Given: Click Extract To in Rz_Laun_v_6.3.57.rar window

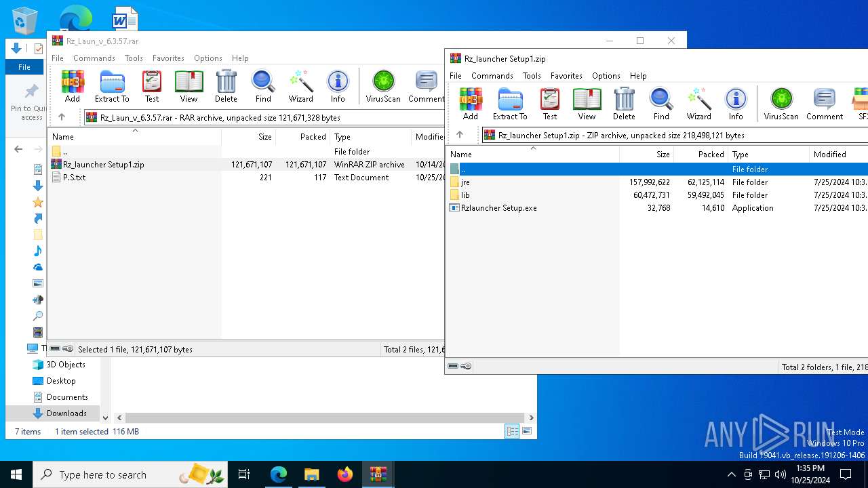Looking at the screenshot, I should pyautogui.click(x=112, y=86).
